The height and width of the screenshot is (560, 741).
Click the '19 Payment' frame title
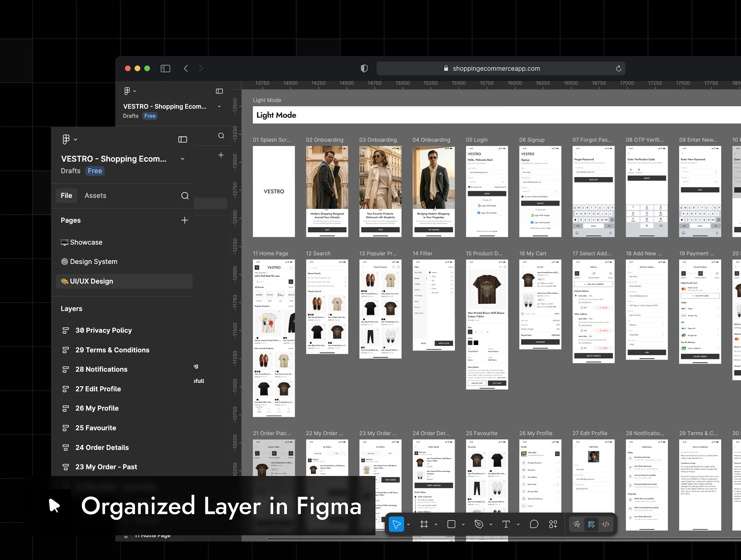tap(697, 254)
